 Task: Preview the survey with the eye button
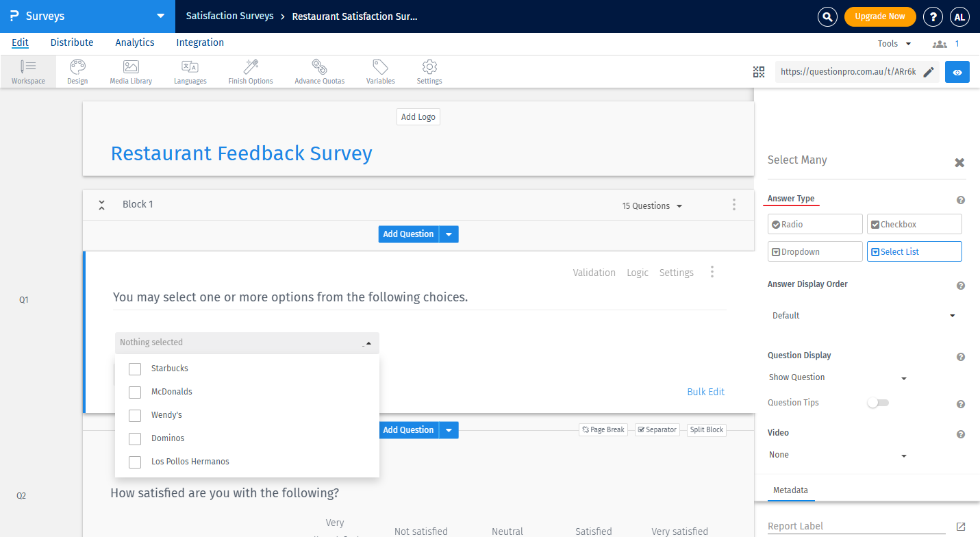click(x=957, y=71)
